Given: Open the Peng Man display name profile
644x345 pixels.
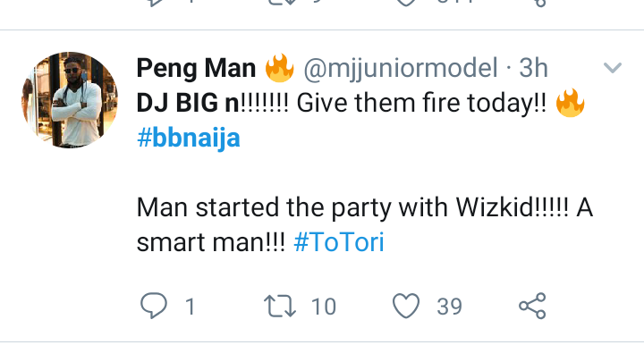Looking at the screenshot, I should [x=196, y=68].
